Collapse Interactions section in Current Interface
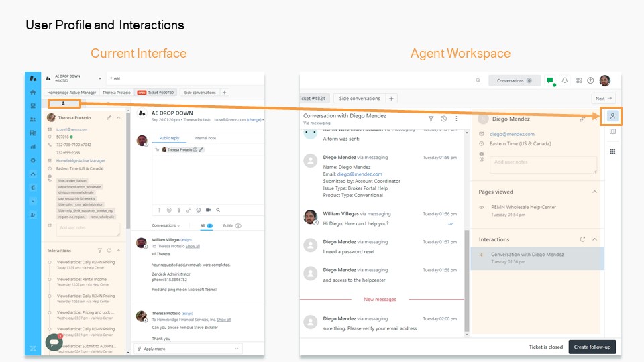 118,250
